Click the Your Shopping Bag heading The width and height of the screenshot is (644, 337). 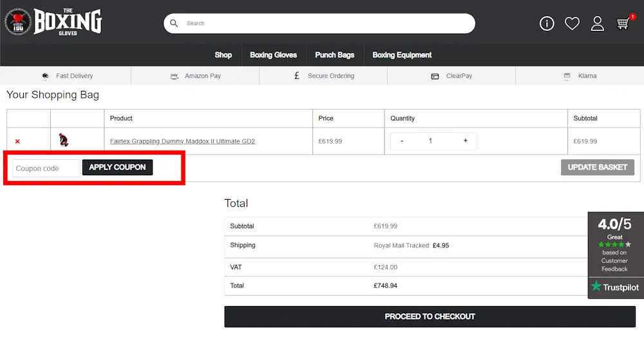point(53,95)
